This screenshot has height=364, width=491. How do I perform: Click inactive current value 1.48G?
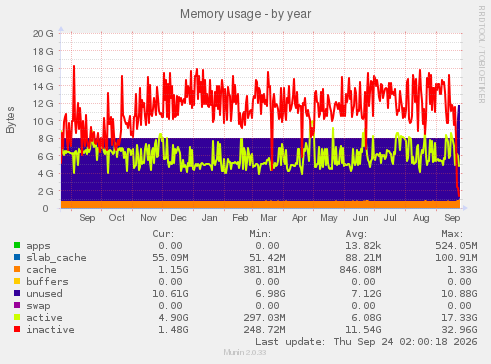click(x=173, y=330)
